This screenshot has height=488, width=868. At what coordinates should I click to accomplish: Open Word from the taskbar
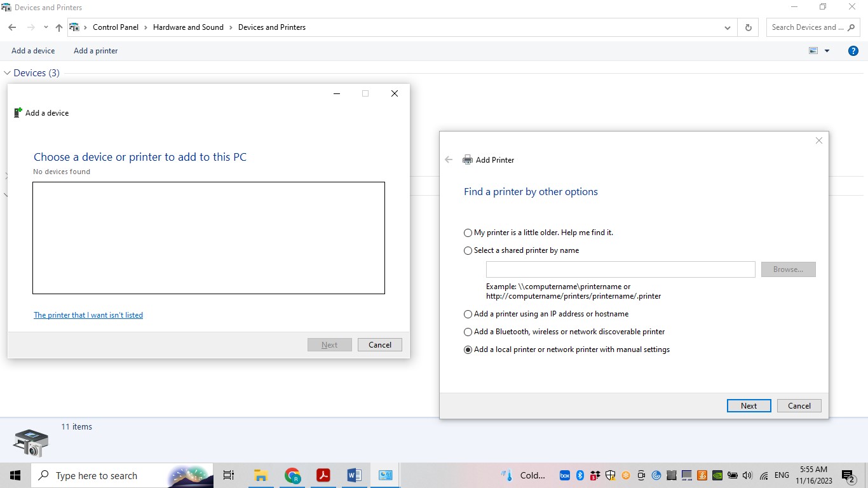pyautogui.click(x=355, y=475)
